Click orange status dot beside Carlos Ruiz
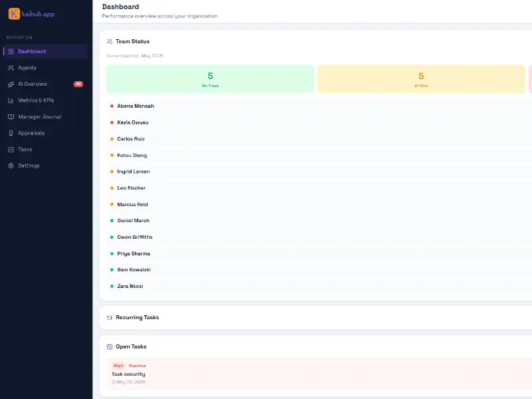The height and width of the screenshot is (399, 532). coord(112,139)
